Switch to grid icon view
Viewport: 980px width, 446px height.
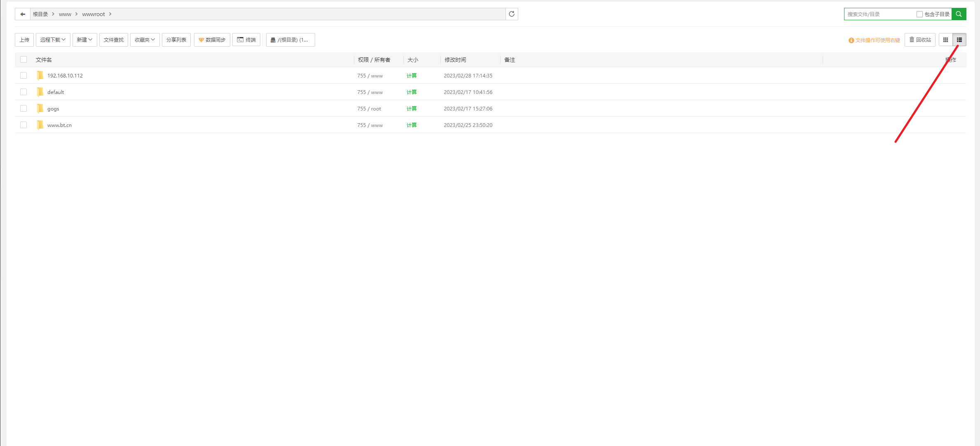click(946, 40)
